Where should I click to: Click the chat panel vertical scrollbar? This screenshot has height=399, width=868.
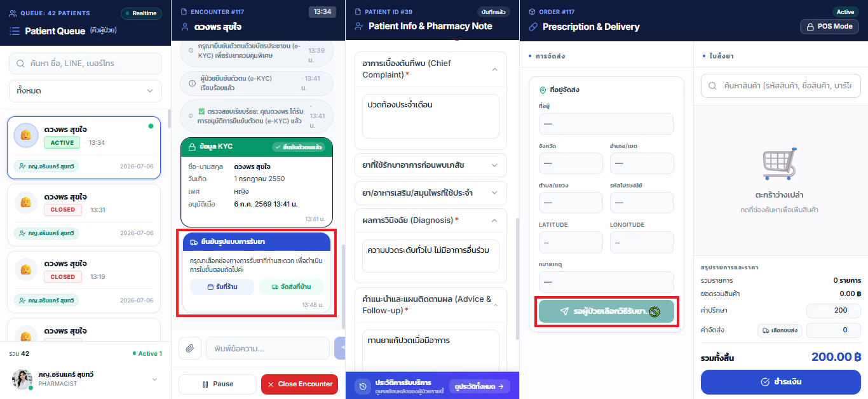pyautogui.click(x=344, y=287)
